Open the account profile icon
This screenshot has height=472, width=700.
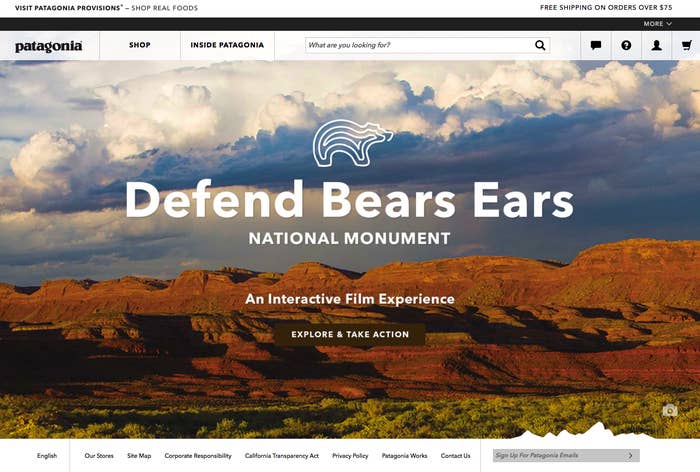(657, 45)
